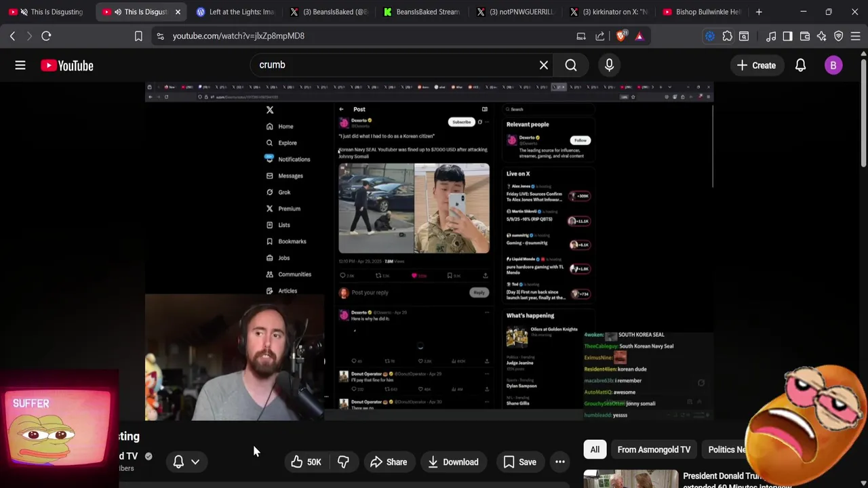Open the Brave Shields lion icon
This screenshot has width=868, height=488.
621,36
